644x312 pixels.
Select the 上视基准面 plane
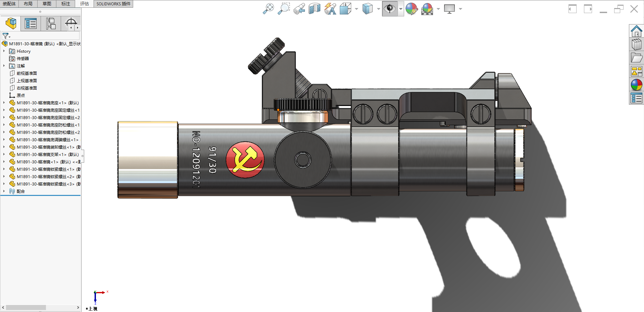23,81
